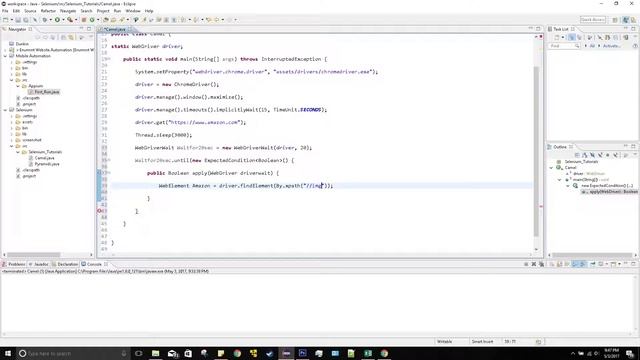Open the Windows Start menu
Screen dimensions: 640x360
(7, 353)
